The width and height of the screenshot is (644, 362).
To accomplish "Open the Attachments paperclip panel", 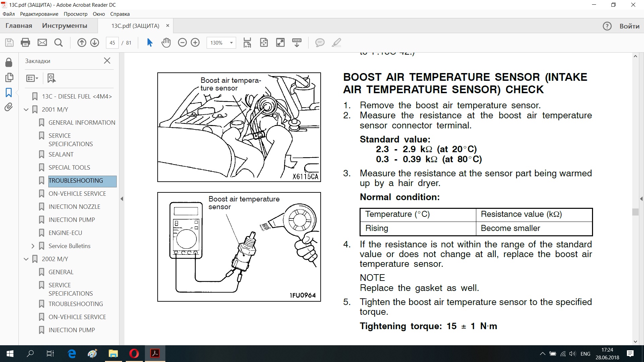I will [x=9, y=107].
